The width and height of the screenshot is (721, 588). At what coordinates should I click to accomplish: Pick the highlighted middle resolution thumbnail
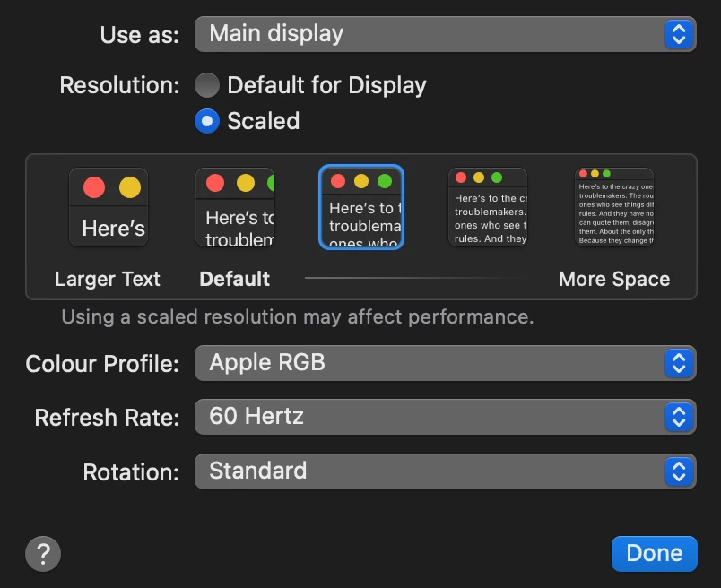361,208
